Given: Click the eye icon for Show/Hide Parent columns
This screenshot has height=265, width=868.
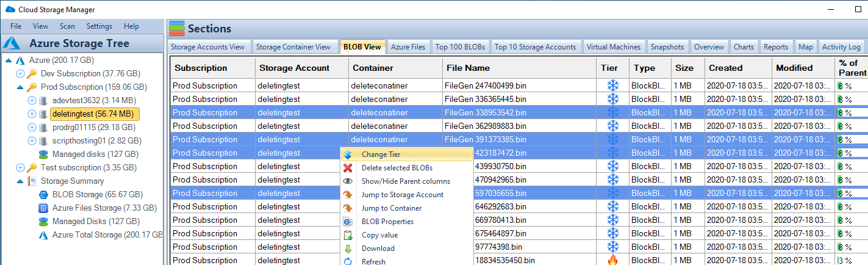Looking at the screenshot, I should [348, 181].
